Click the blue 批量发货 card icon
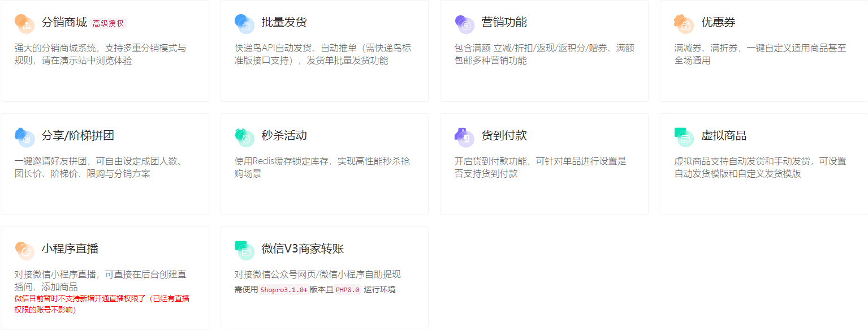The width and height of the screenshot is (868, 334). pos(244,23)
